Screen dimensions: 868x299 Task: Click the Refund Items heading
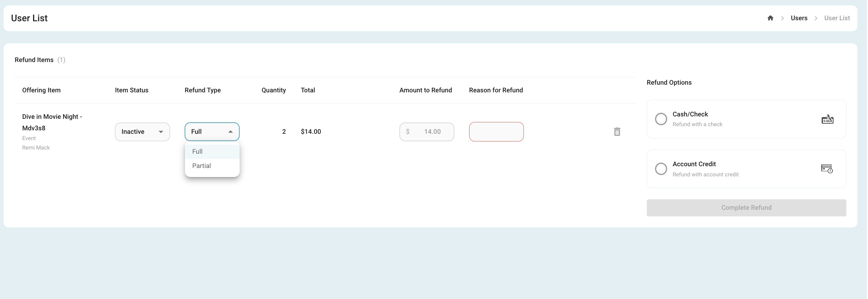point(34,60)
